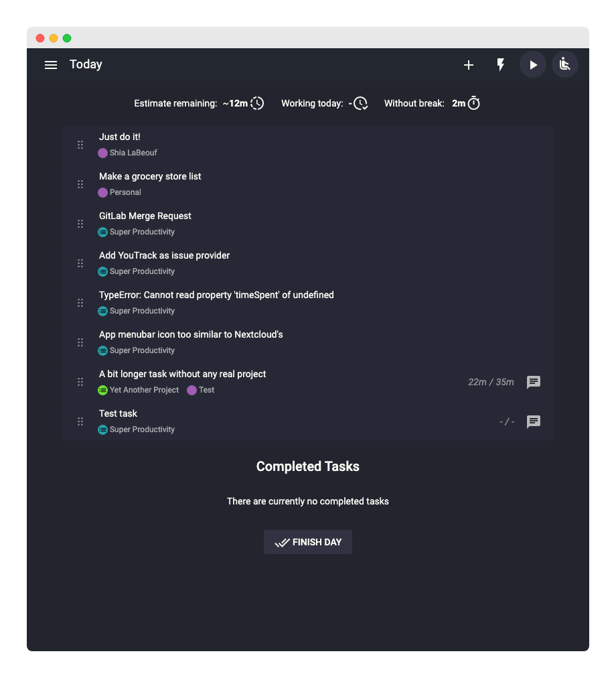This screenshot has width=616, height=678.
Task: Open the hamburger side menu
Action: click(x=51, y=65)
